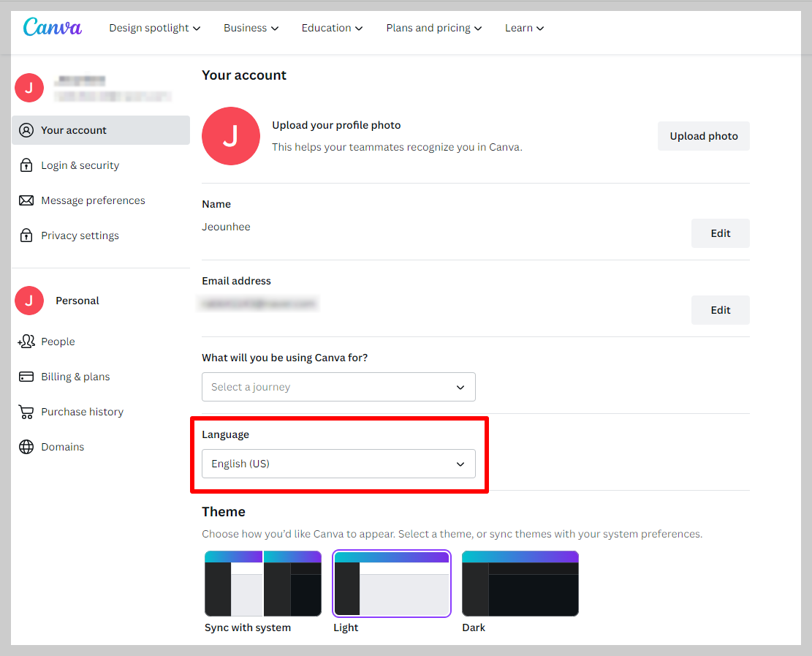
Task: Click the Personal team J avatar
Action: pyautogui.click(x=29, y=301)
